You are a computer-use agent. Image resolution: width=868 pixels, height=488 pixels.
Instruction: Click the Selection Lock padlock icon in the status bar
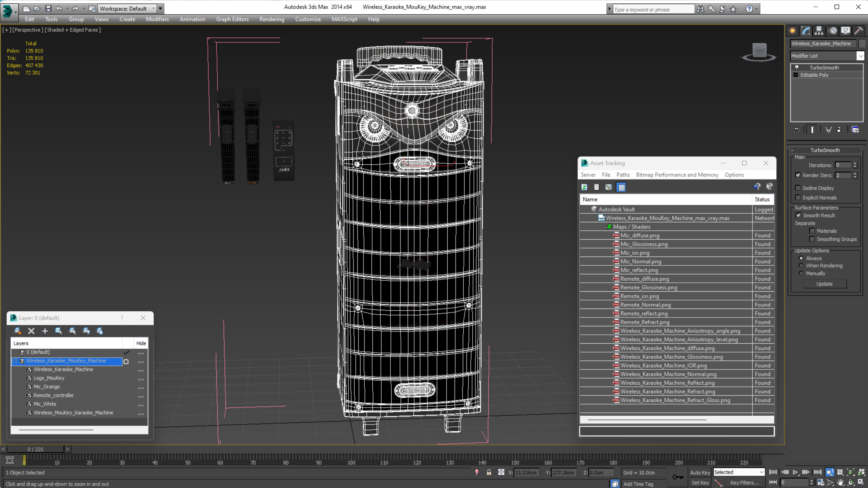[489, 472]
